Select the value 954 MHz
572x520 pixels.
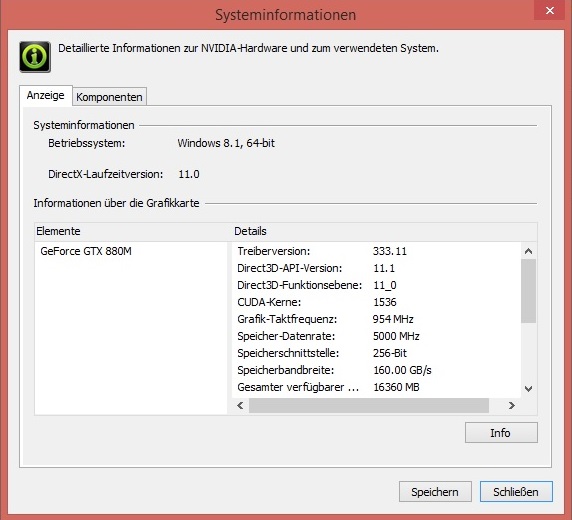pos(393,319)
